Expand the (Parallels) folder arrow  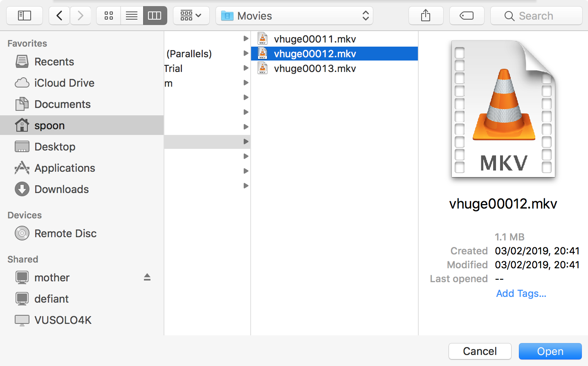246,53
